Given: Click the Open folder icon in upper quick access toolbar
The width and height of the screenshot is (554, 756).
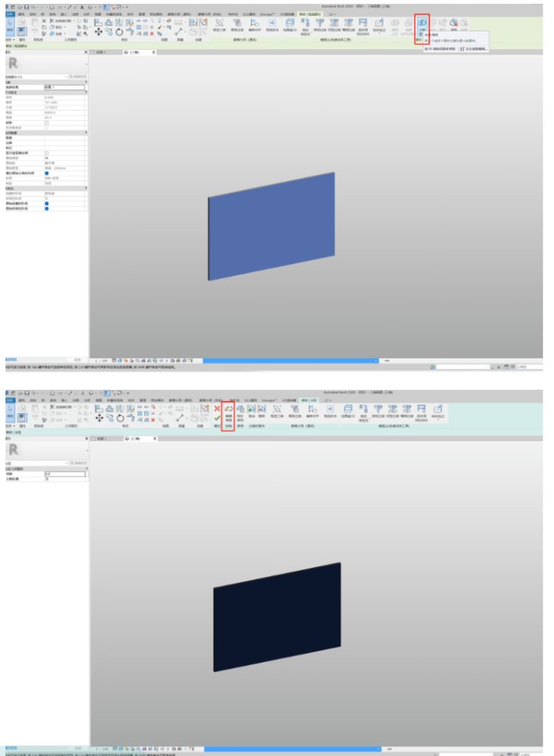Looking at the screenshot, I should (20, 7).
